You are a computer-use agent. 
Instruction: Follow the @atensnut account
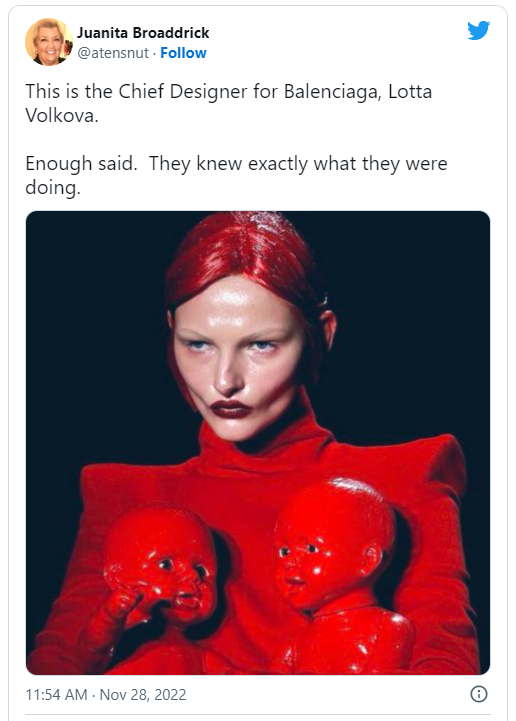tap(183, 53)
